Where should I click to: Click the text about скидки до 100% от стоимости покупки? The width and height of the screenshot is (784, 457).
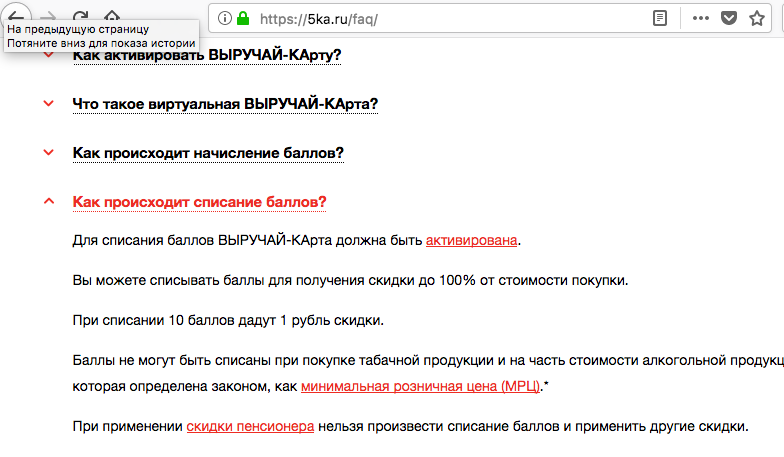pos(350,280)
